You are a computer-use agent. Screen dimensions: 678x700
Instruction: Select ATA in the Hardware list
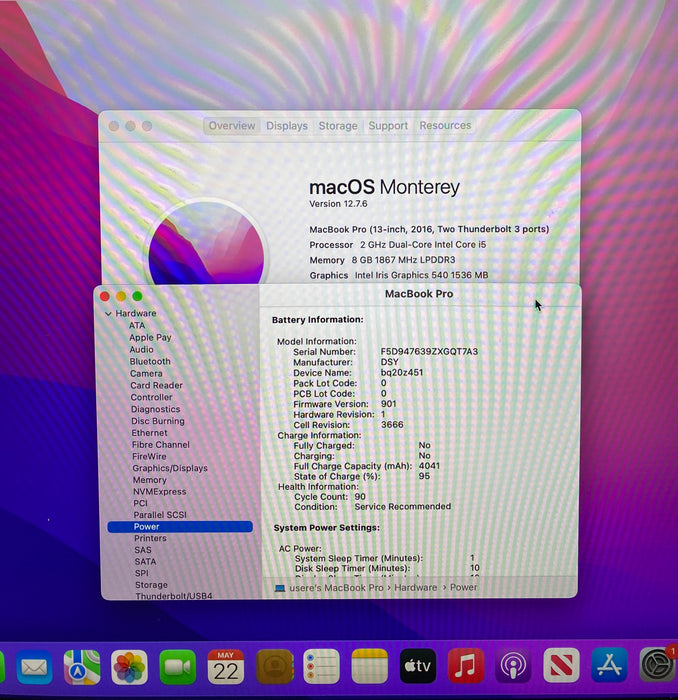tap(137, 325)
